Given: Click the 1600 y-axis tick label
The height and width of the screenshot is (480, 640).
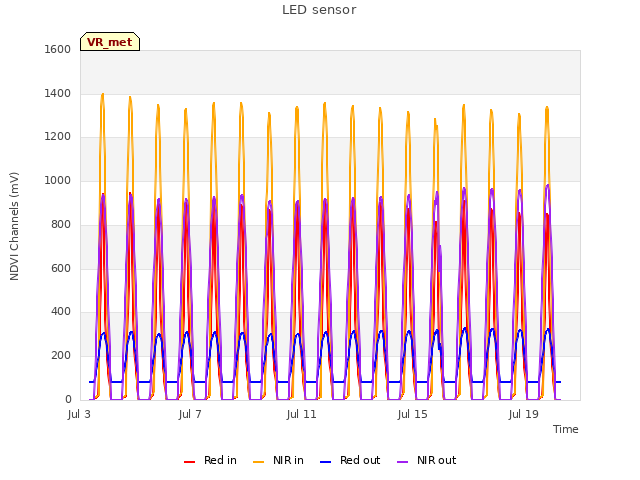Looking at the screenshot, I should pos(58,49).
